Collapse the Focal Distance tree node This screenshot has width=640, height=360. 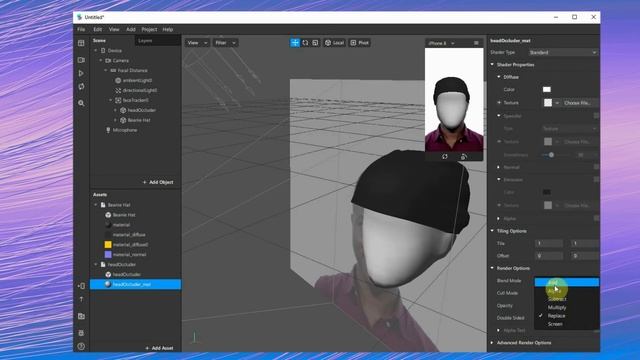click(105, 71)
